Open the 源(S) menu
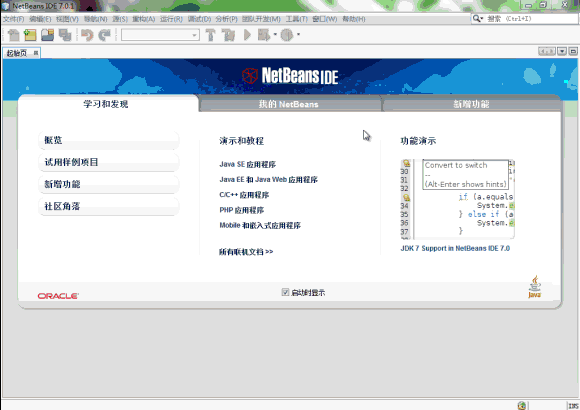 click(x=120, y=19)
